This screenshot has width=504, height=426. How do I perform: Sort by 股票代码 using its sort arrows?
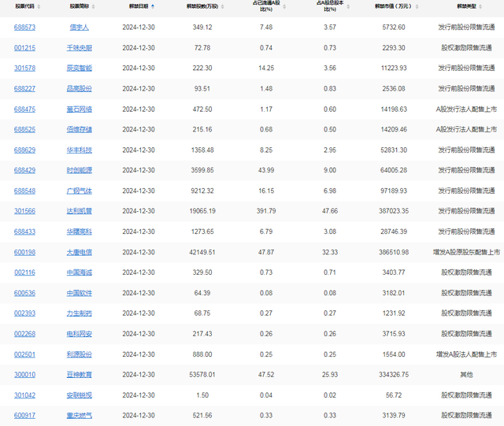point(39,6)
